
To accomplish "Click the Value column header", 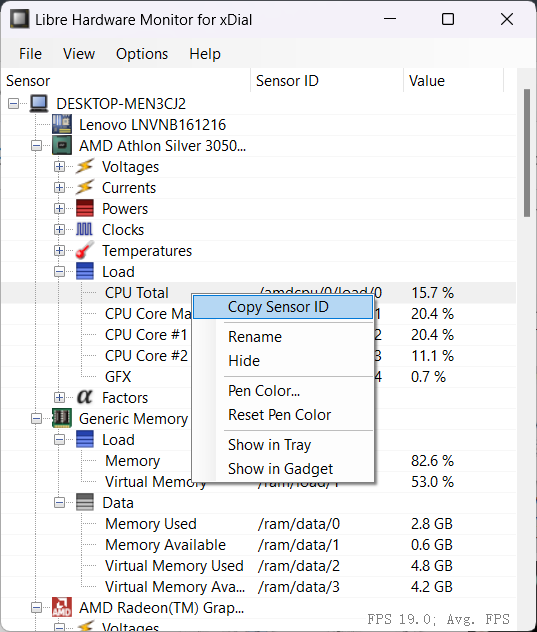I will point(454,81).
